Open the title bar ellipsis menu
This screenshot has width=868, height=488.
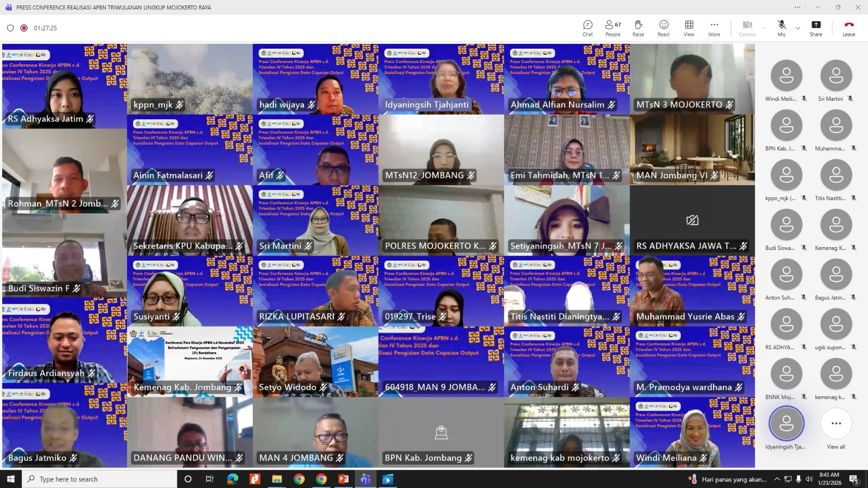coord(797,8)
